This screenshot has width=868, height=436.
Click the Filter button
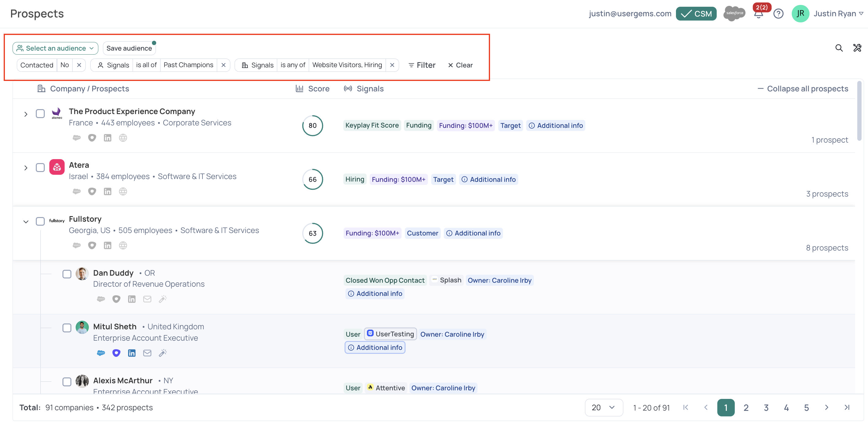tap(421, 65)
